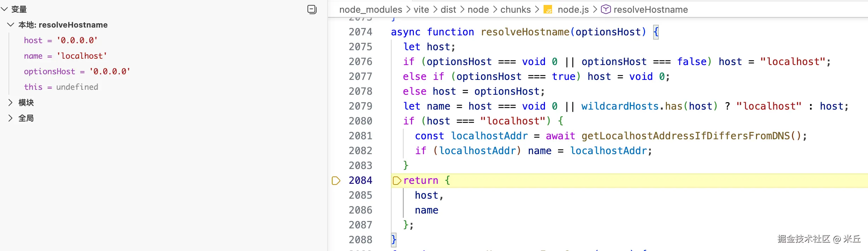Viewport: 868px width, 251px height.
Task: Click 'let host;' on line 2075
Action: [x=429, y=47]
